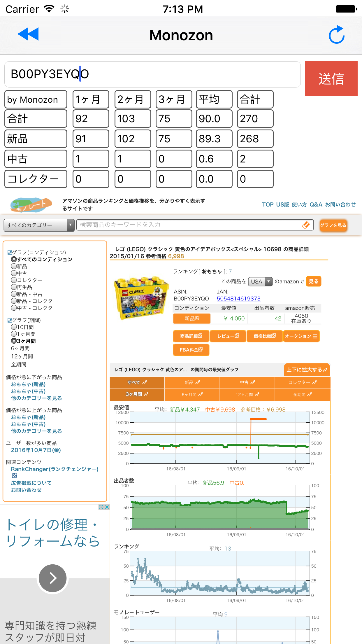Select 新品 - コレクター radio button

tap(14, 301)
